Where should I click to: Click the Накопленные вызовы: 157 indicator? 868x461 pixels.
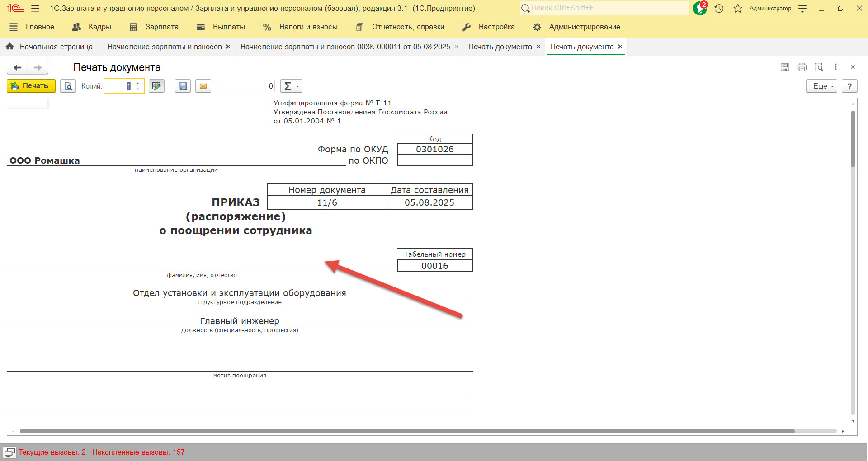[x=138, y=452]
